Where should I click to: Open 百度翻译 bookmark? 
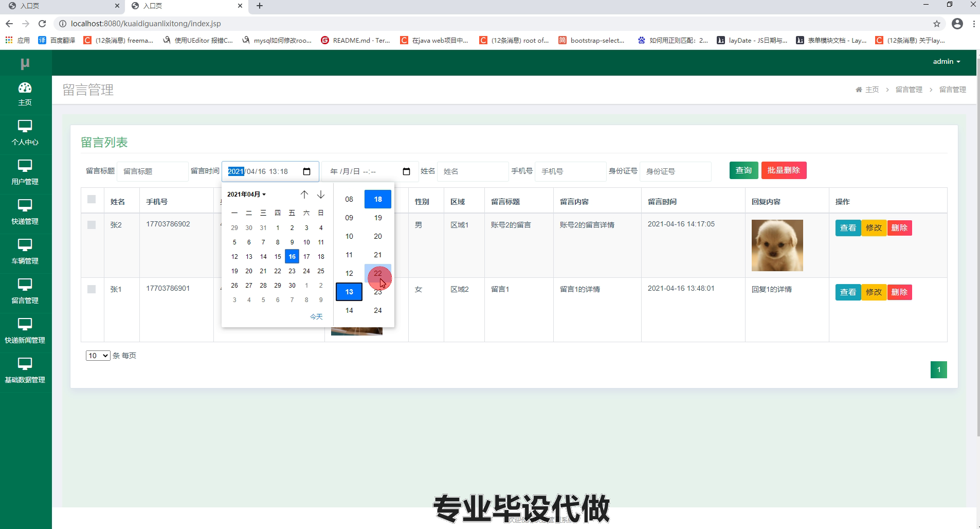pyautogui.click(x=57, y=40)
